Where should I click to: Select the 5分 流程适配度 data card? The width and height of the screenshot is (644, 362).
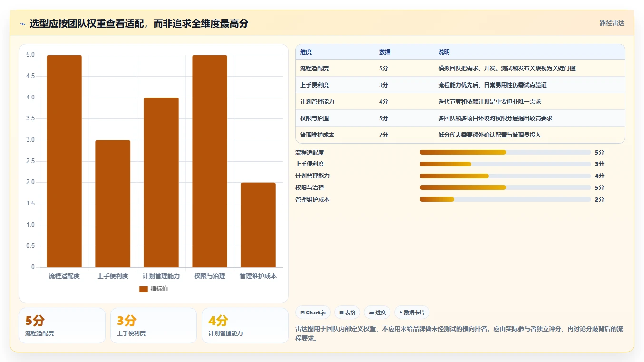(62, 325)
